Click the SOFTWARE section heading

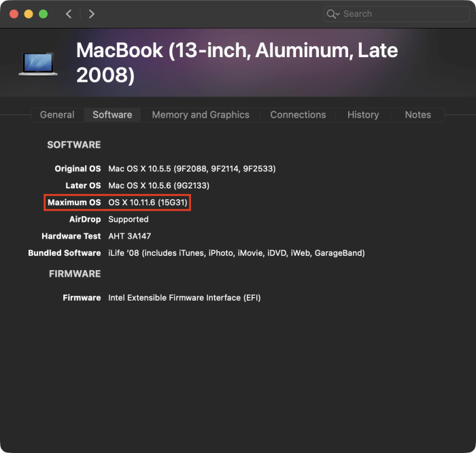click(73, 145)
